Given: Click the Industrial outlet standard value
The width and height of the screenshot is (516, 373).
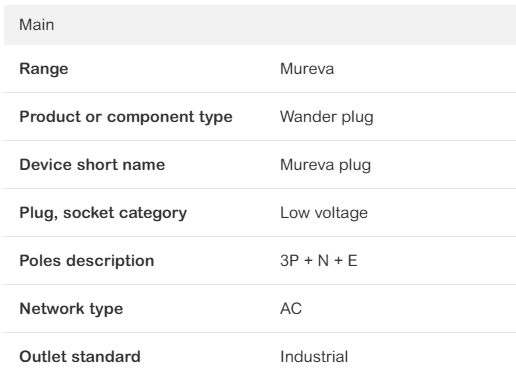Looking at the screenshot, I should tap(314, 357).
